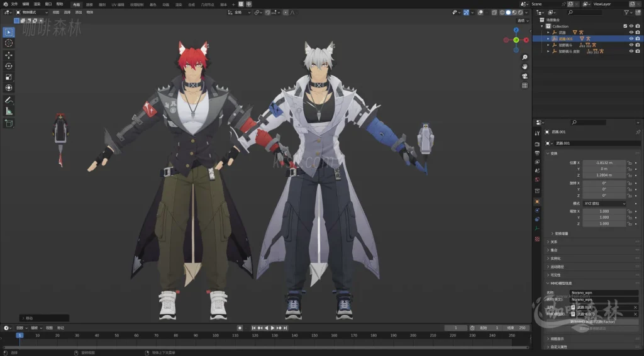Open the World properties tab
The image size is (644, 356).
537,180
